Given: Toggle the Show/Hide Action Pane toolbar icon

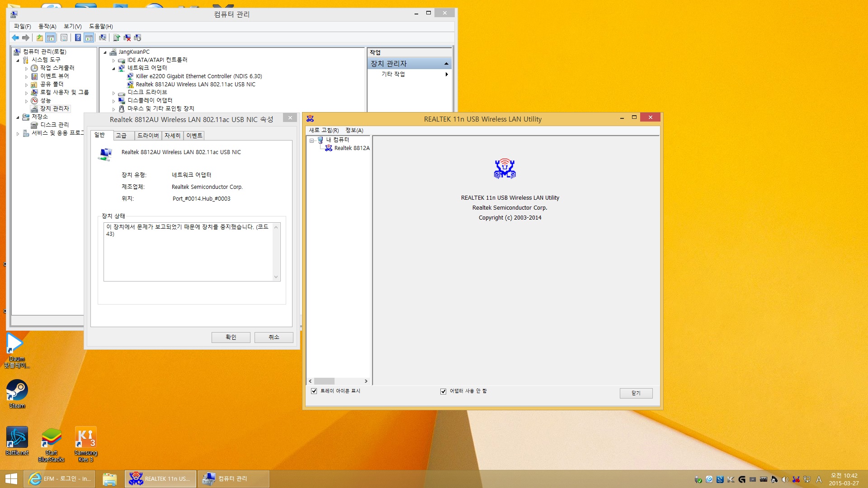Looking at the screenshot, I should coord(89,38).
